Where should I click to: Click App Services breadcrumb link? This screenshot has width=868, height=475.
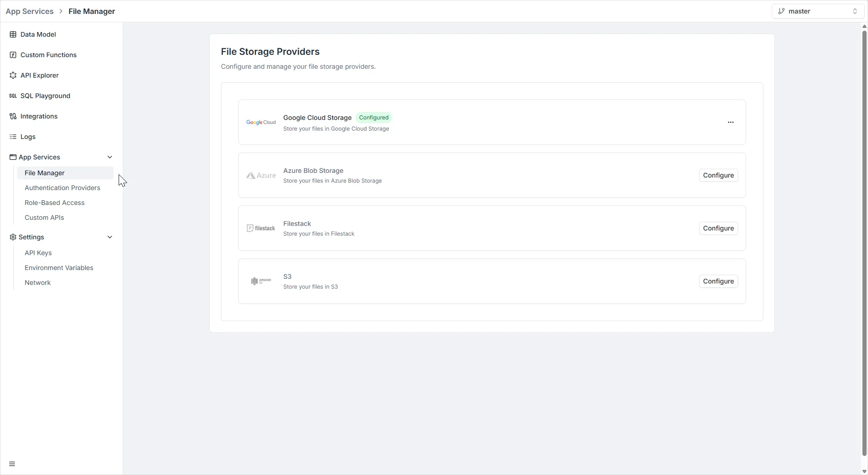click(x=30, y=11)
